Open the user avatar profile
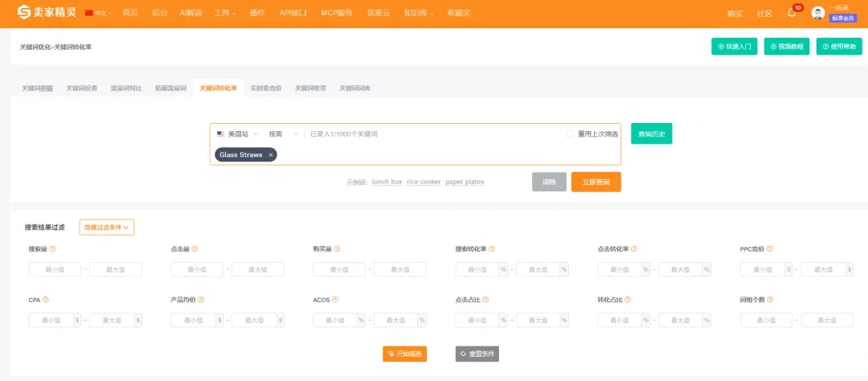The height and width of the screenshot is (381, 868). coord(817,13)
